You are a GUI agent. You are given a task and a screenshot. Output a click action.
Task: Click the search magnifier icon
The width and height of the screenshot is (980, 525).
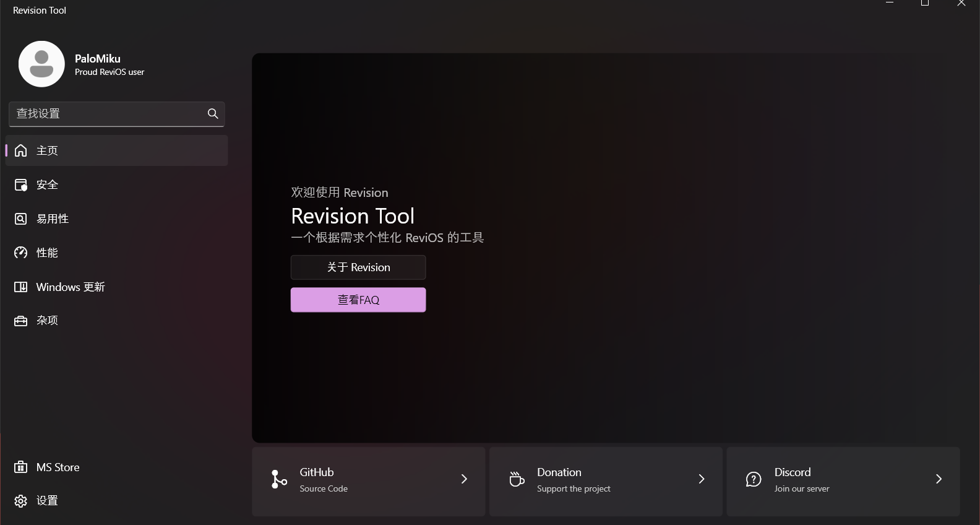click(213, 113)
